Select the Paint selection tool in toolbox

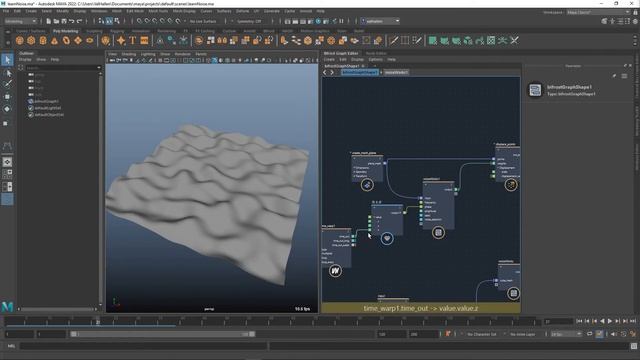point(7,84)
